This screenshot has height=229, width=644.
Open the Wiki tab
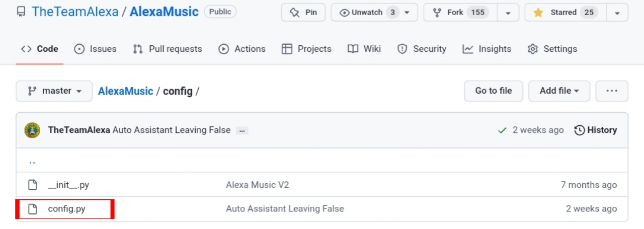click(364, 49)
